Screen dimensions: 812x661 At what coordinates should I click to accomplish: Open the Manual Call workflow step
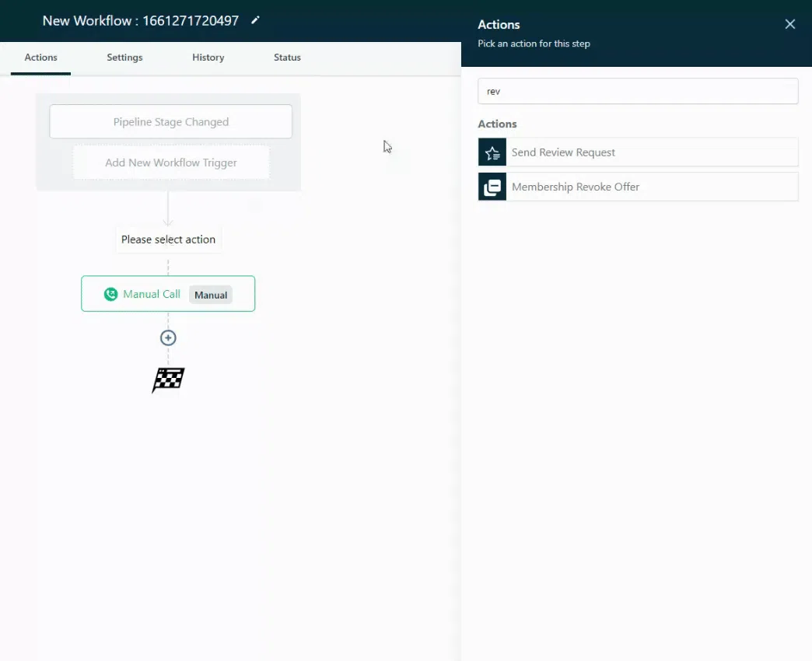168,293
